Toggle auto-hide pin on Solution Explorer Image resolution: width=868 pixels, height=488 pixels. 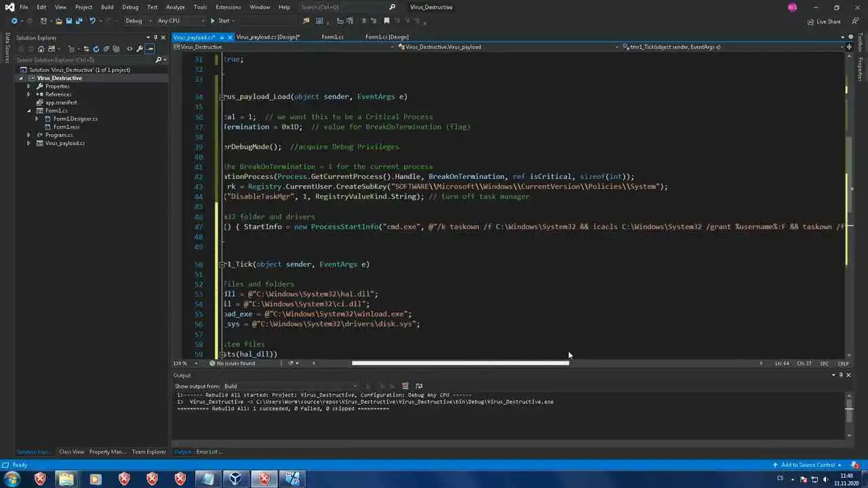pos(156,38)
